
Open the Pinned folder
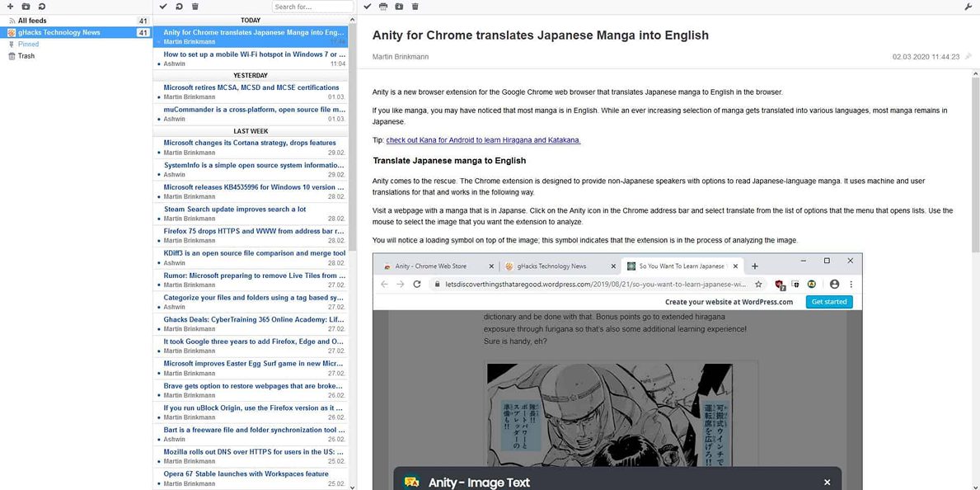click(x=77, y=45)
